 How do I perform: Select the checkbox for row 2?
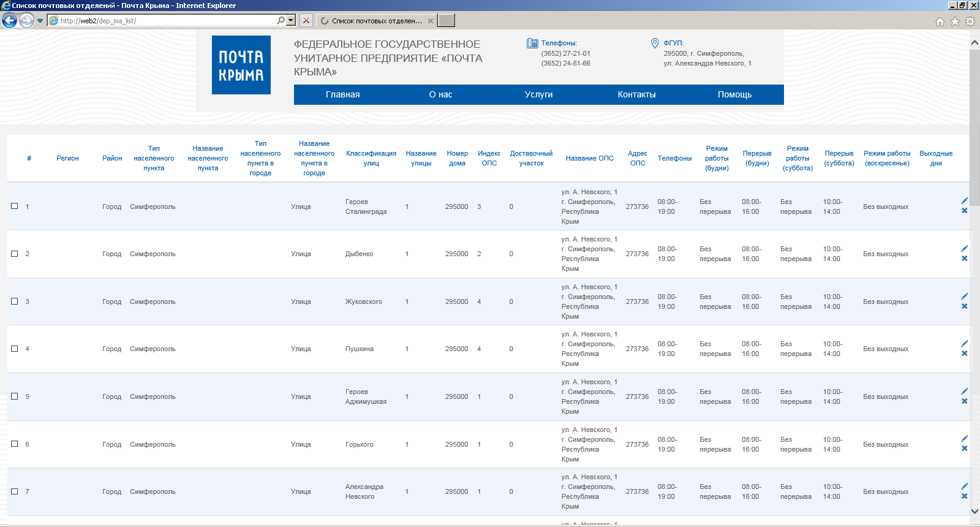point(15,253)
